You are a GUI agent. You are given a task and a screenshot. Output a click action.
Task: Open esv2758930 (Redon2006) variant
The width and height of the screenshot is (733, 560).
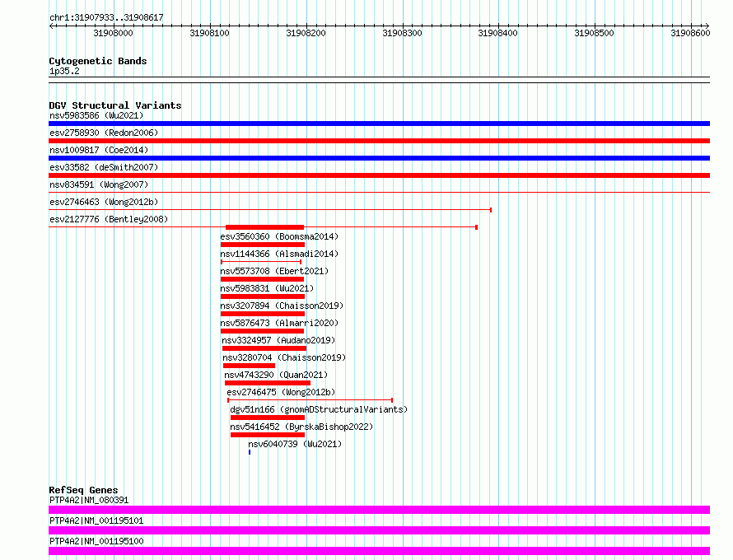(x=104, y=133)
